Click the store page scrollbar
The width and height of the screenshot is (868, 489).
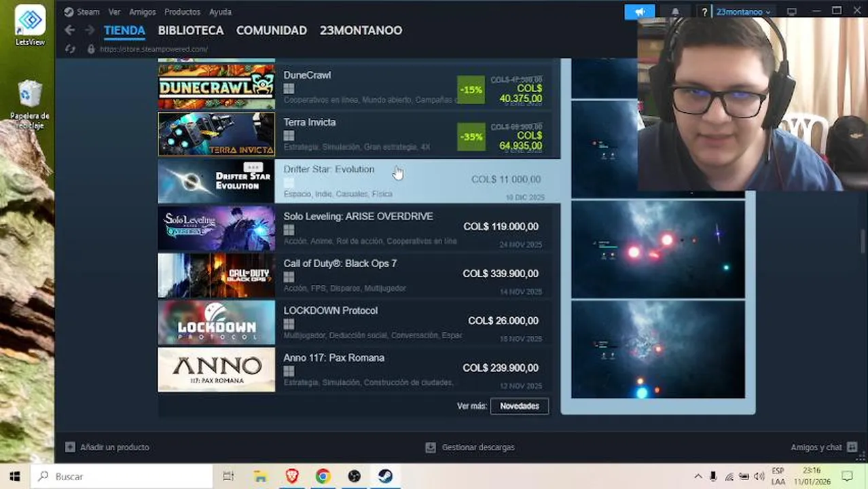(863, 242)
